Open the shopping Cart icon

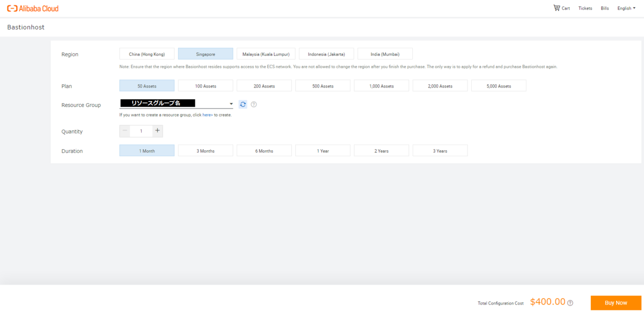point(557,8)
